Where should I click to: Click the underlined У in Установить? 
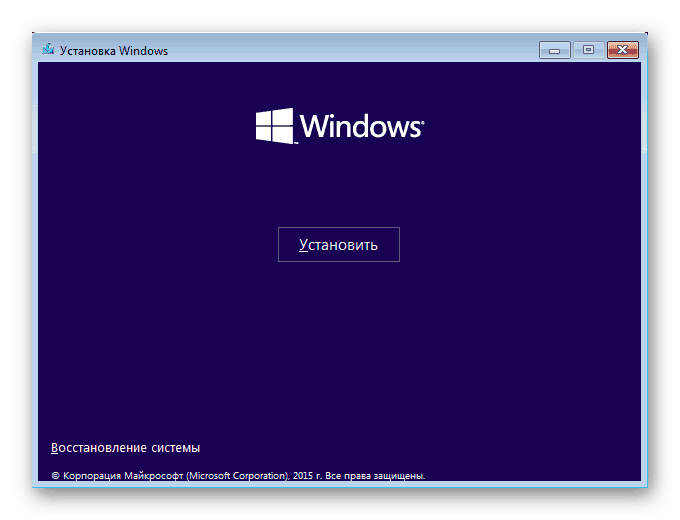point(304,245)
